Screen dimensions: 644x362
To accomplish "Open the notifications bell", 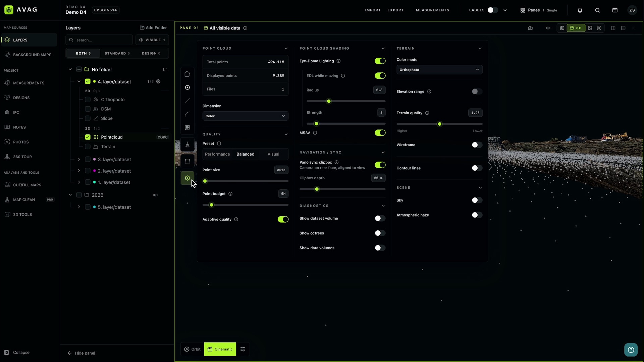I will click(x=580, y=10).
